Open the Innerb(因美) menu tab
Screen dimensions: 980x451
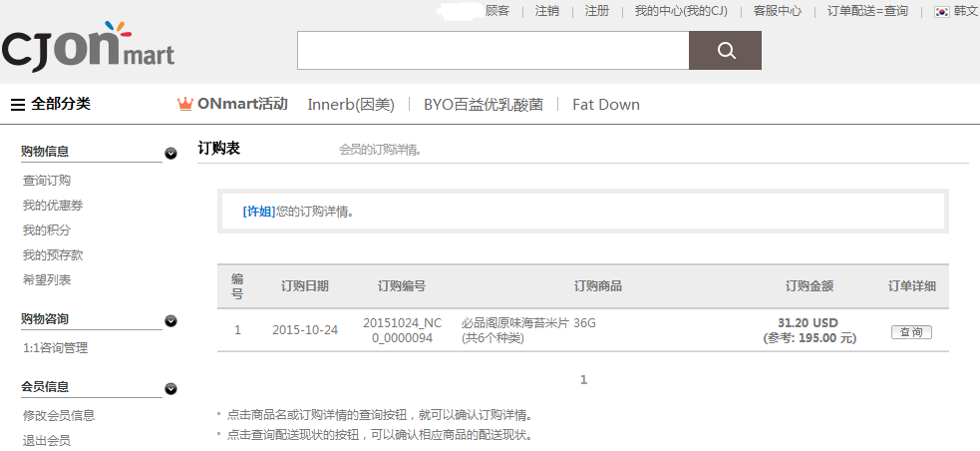pyautogui.click(x=351, y=104)
